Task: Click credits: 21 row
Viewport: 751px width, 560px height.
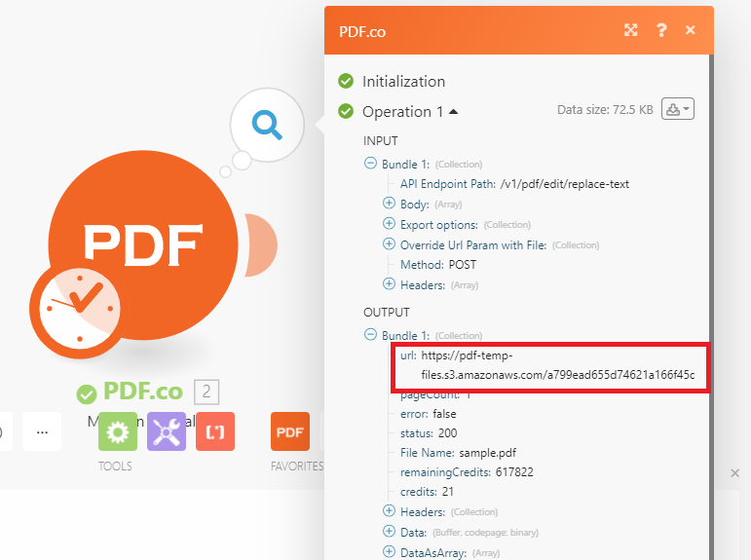Action: pos(427,492)
